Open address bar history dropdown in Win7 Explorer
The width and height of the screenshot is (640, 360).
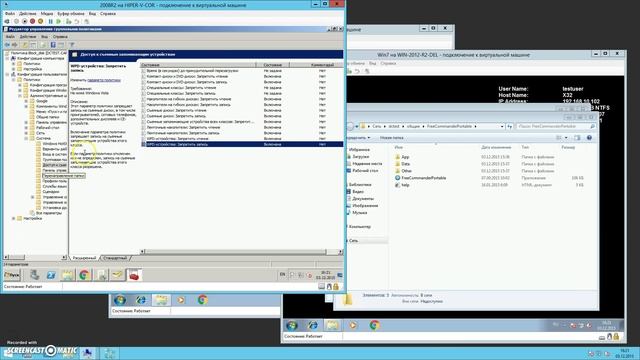502,127
